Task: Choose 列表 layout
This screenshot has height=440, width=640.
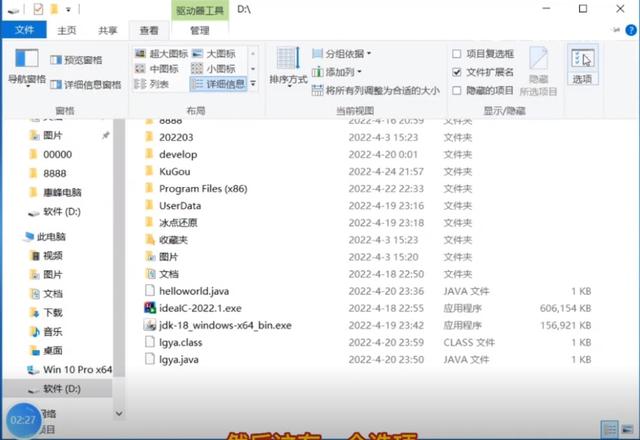Action: 152,84
